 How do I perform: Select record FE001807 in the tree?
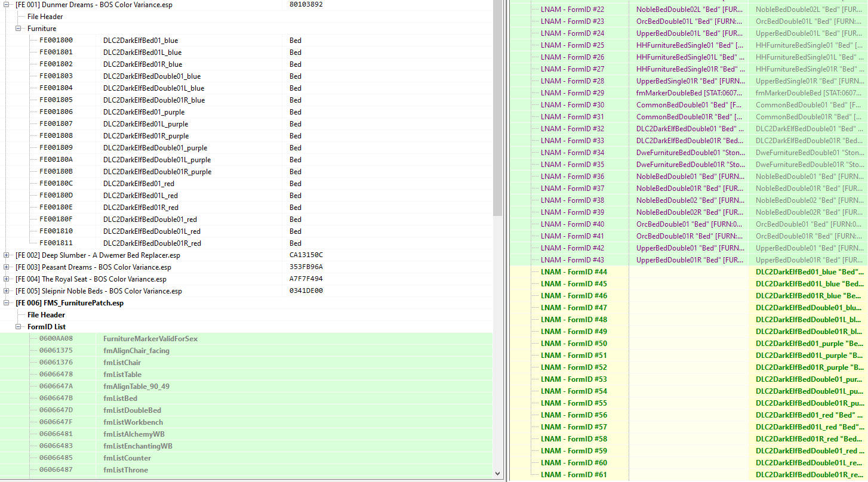pos(247,124)
